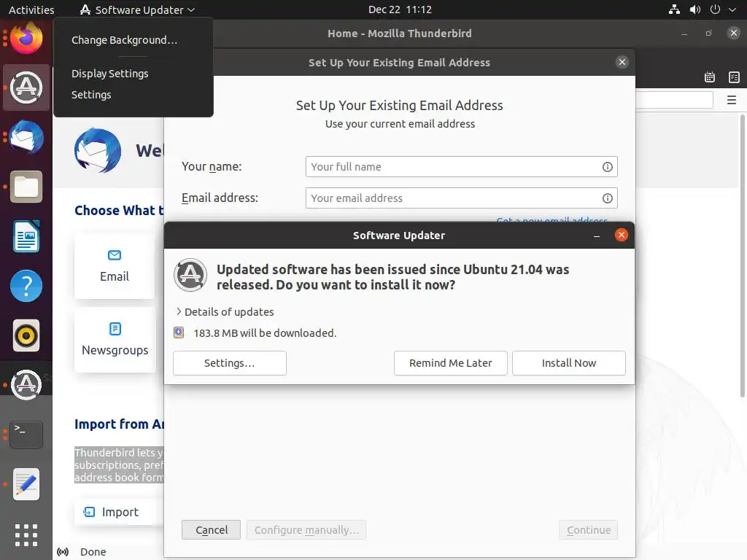This screenshot has height=560, width=747.
Task: Open Settings… in Software Updater dialog
Action: pos(230,363)
